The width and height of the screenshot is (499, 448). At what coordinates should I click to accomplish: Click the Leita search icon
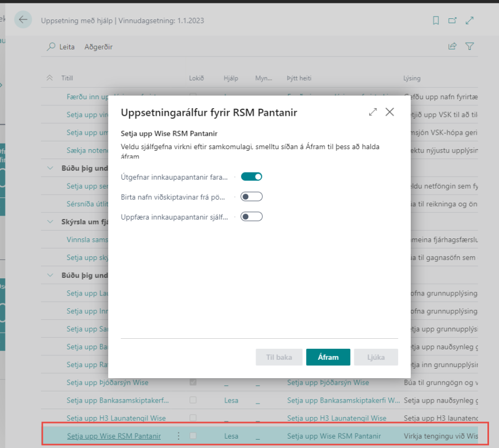[52, 47]
